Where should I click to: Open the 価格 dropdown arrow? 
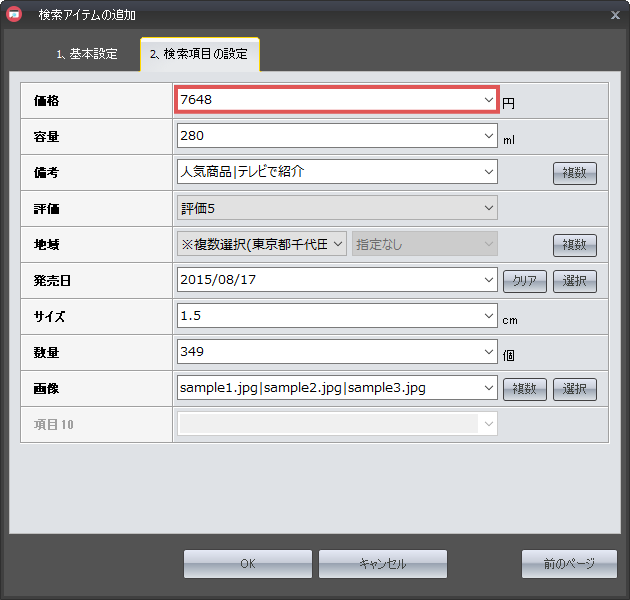[488, 100]
